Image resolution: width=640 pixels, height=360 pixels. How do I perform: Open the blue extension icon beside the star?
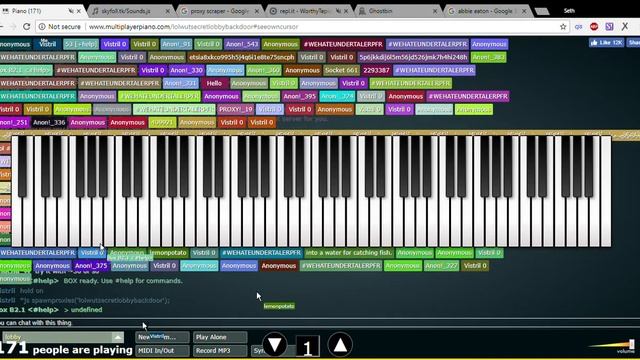coord(578,27)
